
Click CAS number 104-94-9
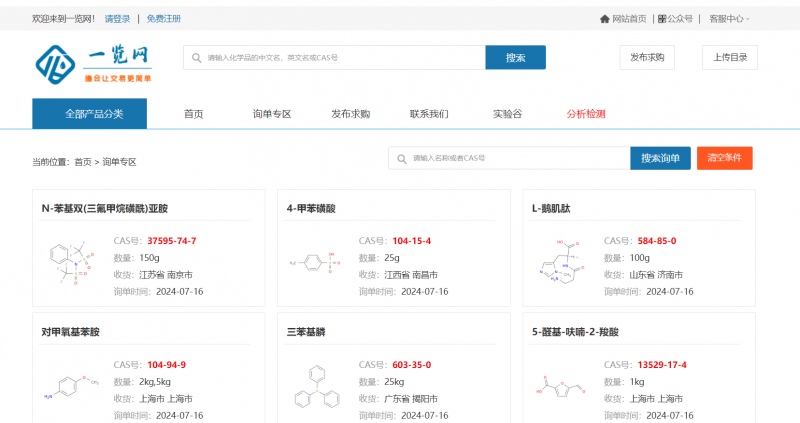pyautogui.click(x=166, y=365)
